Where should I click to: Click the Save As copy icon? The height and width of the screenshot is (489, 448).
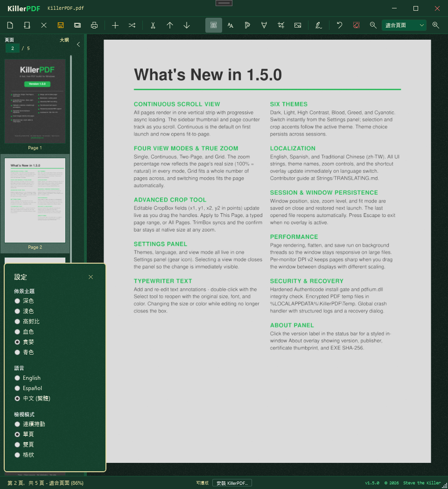(77, 25)
